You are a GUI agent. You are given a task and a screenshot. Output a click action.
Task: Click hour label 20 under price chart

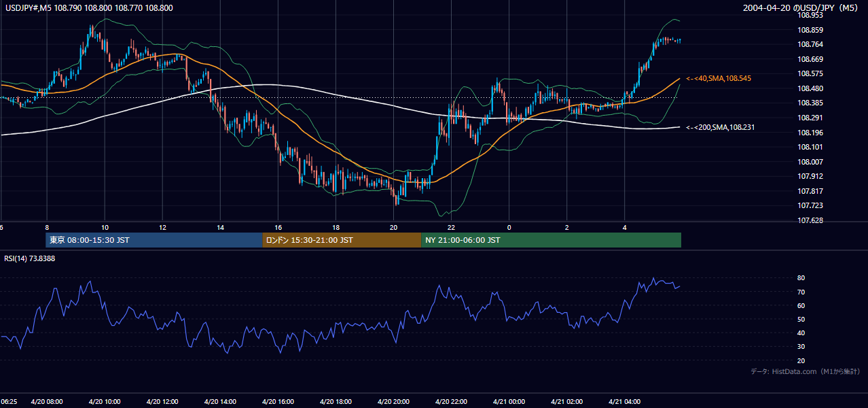click(393, 228)
